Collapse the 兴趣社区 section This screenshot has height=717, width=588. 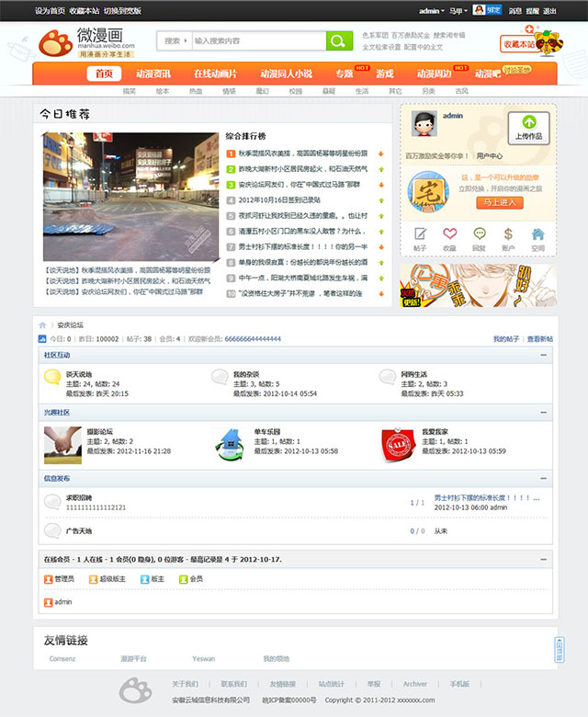pyautogui.click(x=544, y=414)
